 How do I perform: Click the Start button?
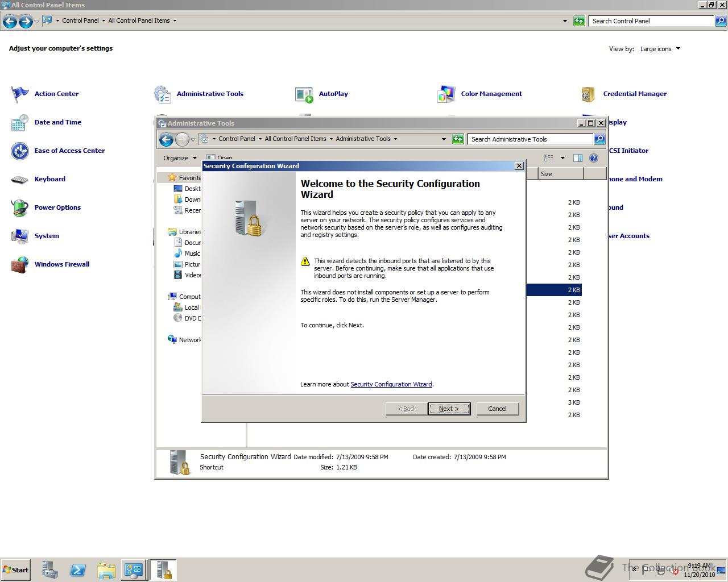[x=15, y=570]
